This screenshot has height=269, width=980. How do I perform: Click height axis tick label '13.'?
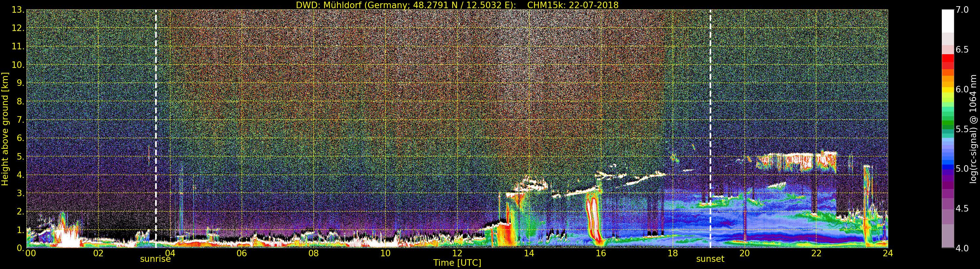point(18,10)
